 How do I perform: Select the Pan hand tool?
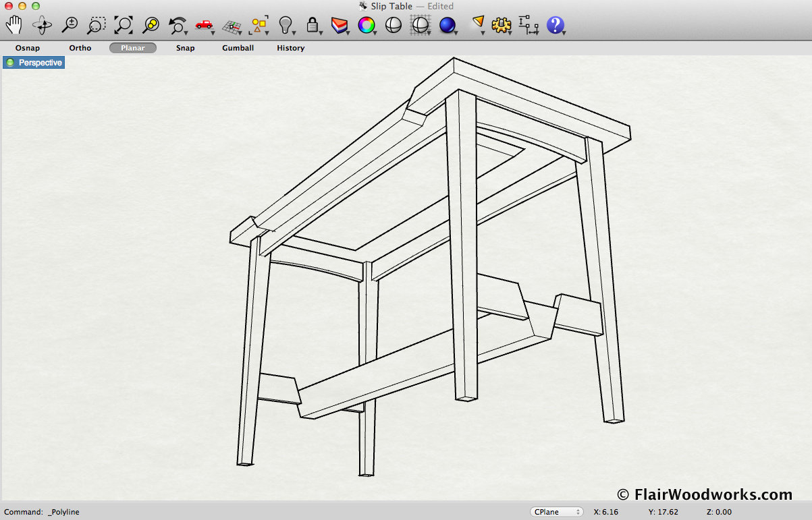(13, 26)
